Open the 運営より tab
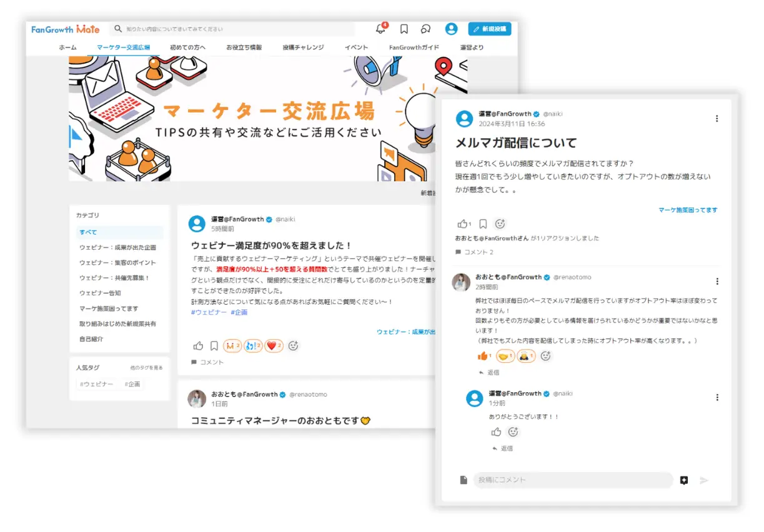This screenshot has width=764, height=532. click(x=472, y=47)
